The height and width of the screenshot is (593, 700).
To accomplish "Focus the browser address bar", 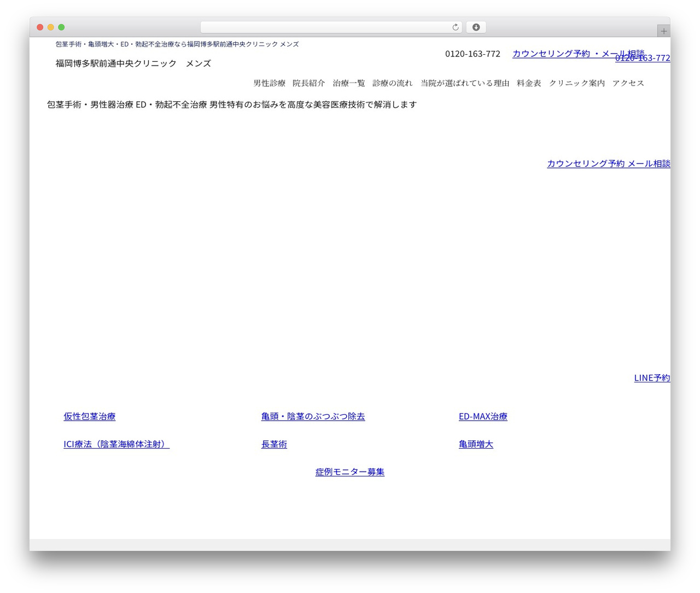I will pos(331,27).
